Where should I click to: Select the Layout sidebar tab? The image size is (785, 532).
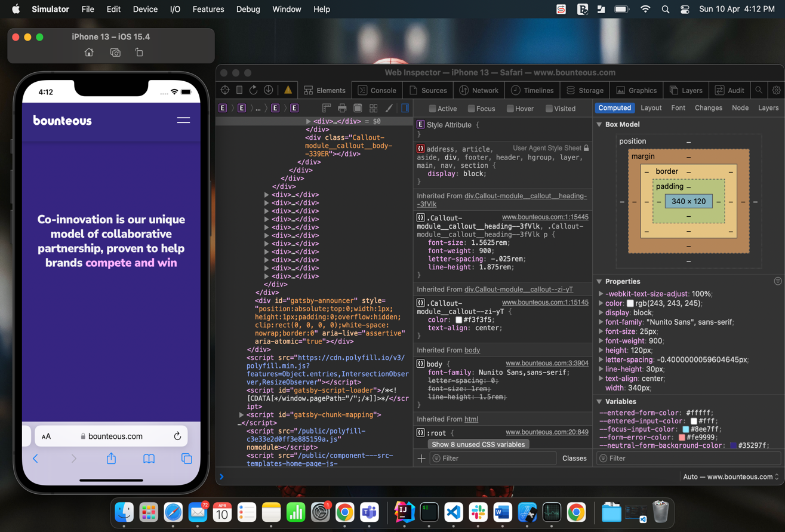651,108
